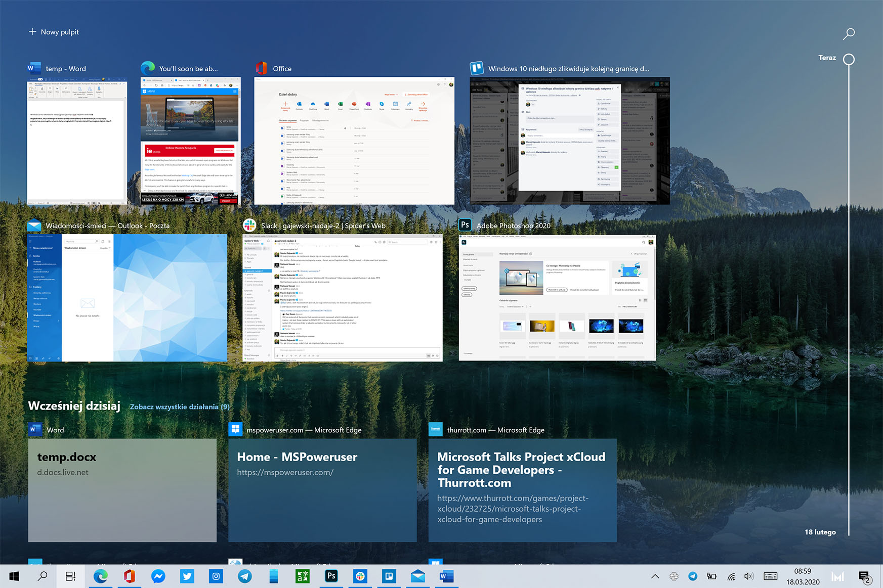Open Telegram from the taskbar
883x588 pixels.
pos(245,576)
